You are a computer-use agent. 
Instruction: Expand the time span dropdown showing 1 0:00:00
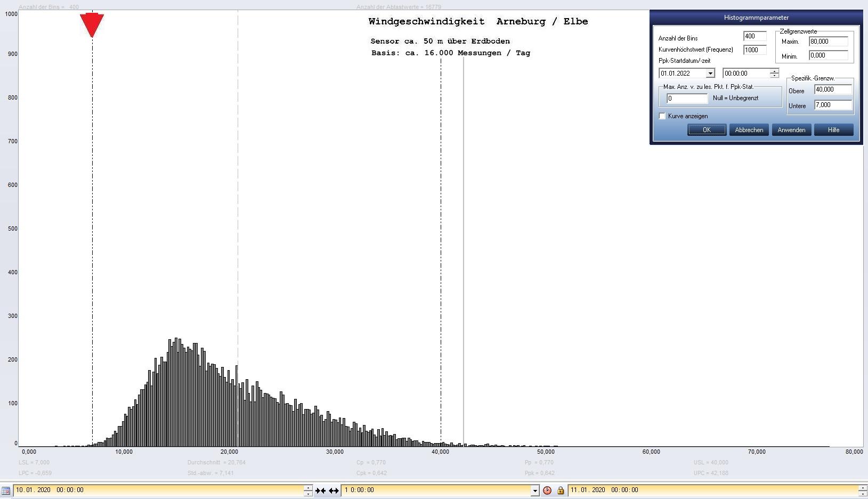click(535, 490)
